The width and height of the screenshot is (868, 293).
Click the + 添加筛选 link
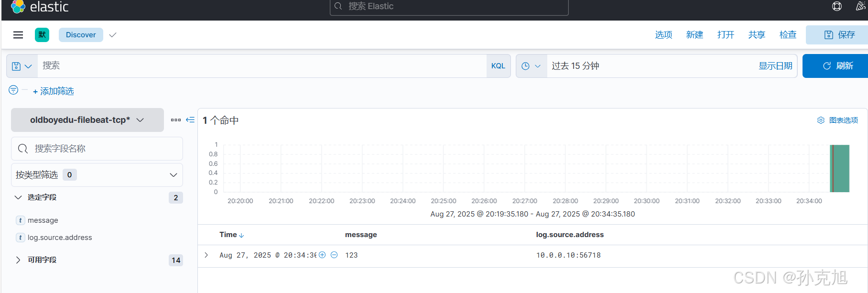53,91
